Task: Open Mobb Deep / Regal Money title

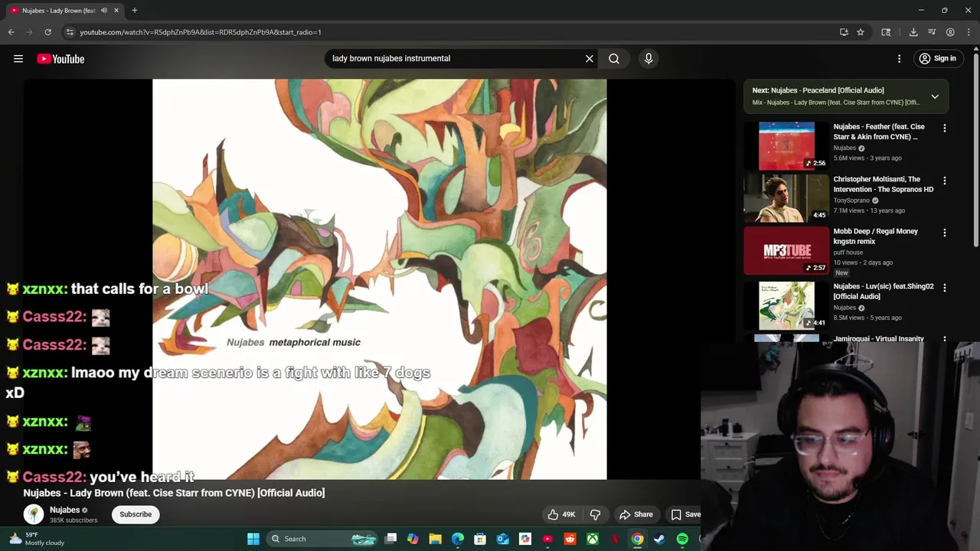Action: pyautogui.click(x=876, y=236)
